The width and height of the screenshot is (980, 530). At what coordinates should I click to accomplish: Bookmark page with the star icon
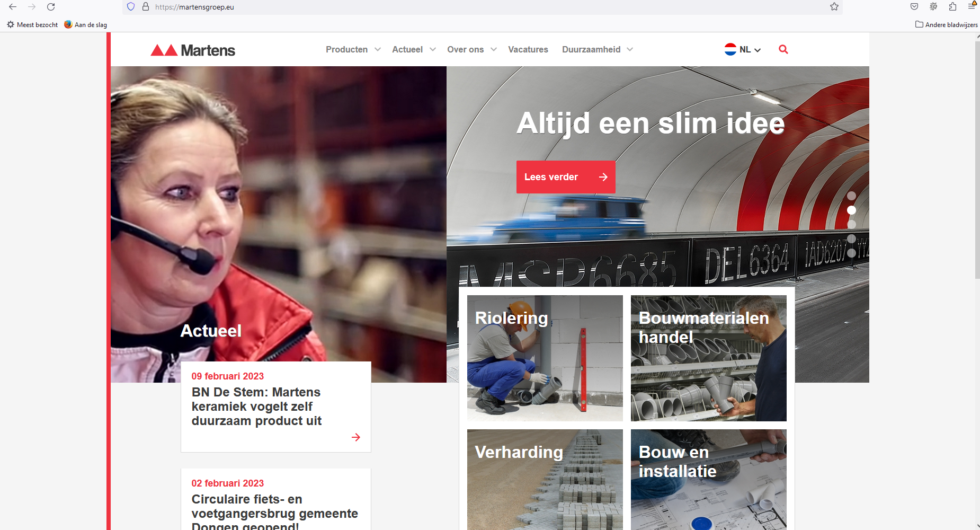(834, 7)
